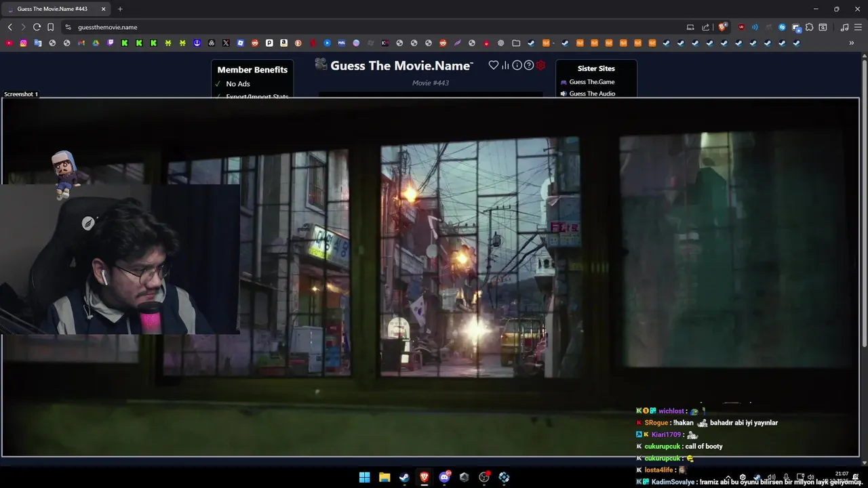Open Discord from the taskbar
Viewport: 868px width, 488px height.
(x=444, y=477)
